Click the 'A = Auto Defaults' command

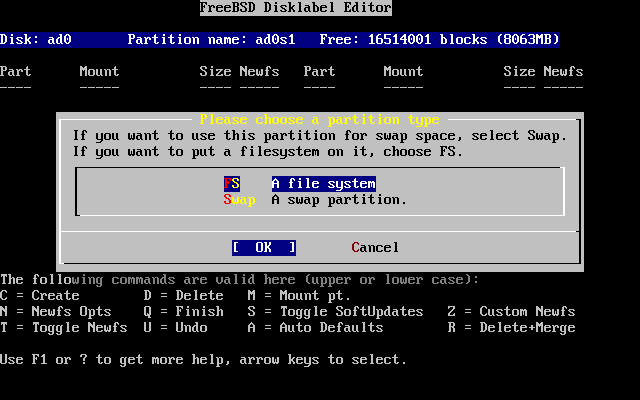pyautogui.click(x=315, y=327)
